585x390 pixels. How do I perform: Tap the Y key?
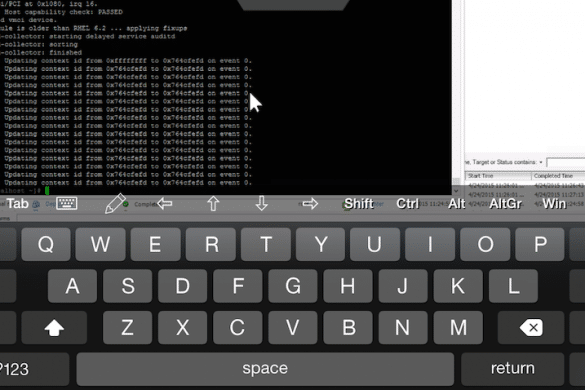pos(320,244)
